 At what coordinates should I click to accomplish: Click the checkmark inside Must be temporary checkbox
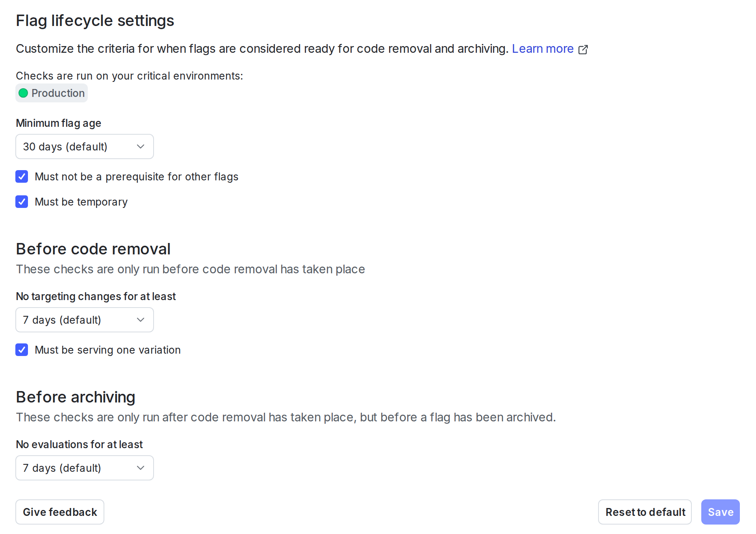(22, 202)
